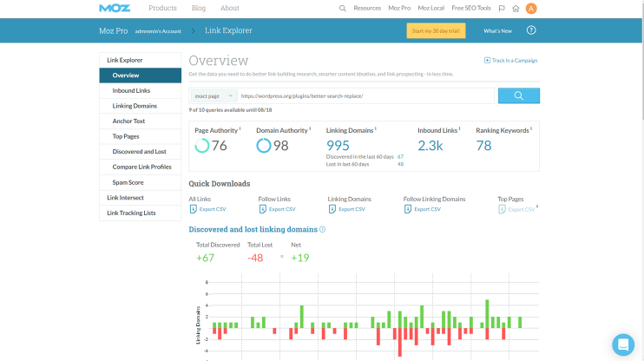Click the -48 Total Lost value
644x361 pixels.
pyautogui.click(x=255, y=258)
